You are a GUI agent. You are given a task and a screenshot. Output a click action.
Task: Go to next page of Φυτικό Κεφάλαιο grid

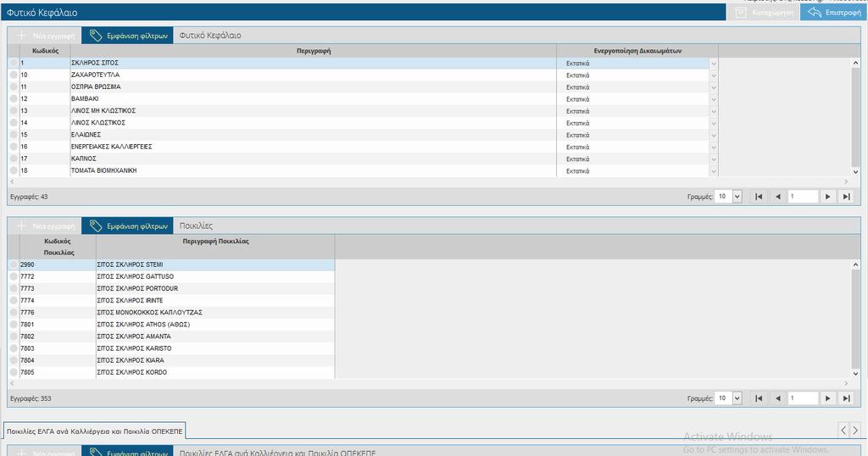[x=827, y=197]
